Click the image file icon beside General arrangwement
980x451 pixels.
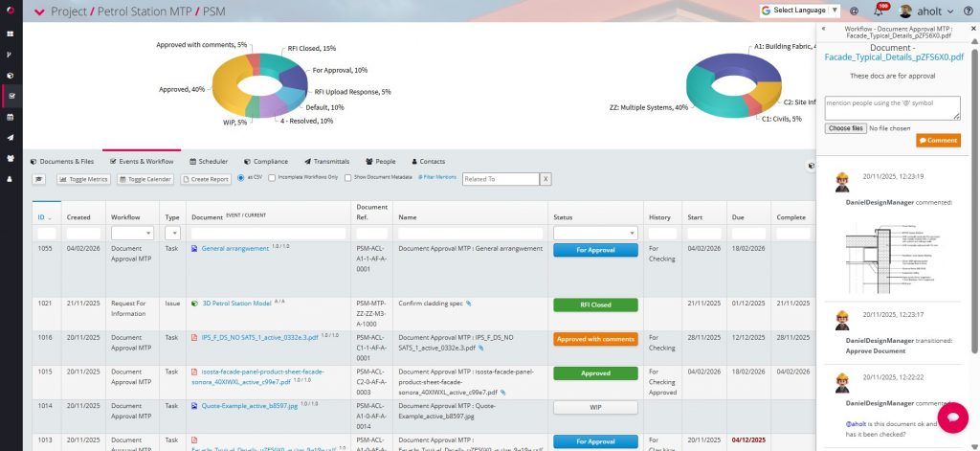coord(194,248)
